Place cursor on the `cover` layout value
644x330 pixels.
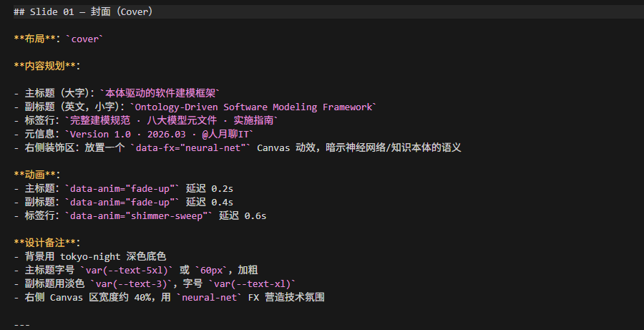(x=84, y=39)
